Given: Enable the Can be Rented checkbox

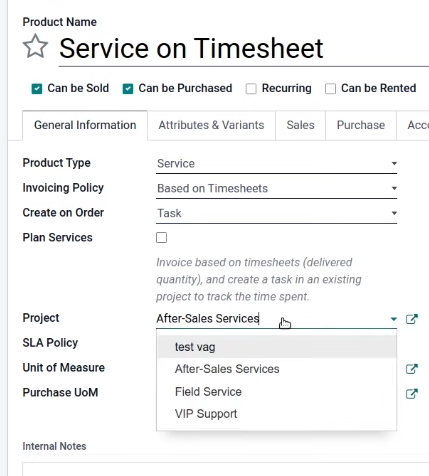Looking at the screenshot, I should (x=330, y=89).
